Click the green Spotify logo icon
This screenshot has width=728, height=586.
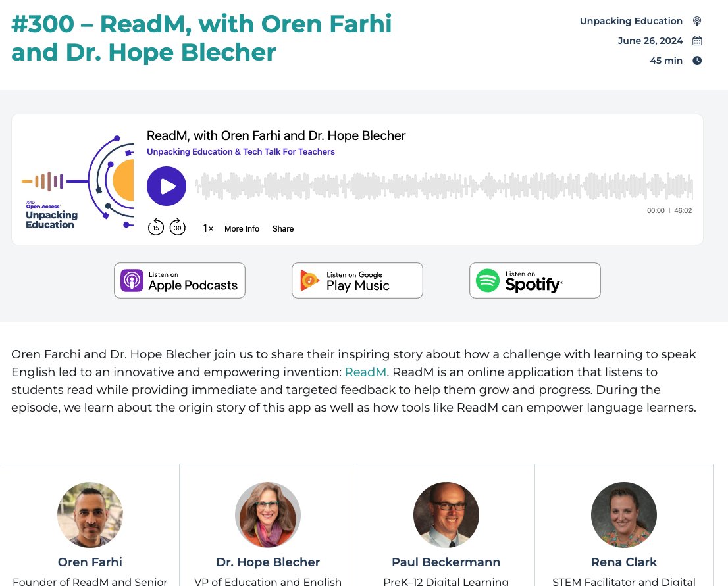(488, 281)
